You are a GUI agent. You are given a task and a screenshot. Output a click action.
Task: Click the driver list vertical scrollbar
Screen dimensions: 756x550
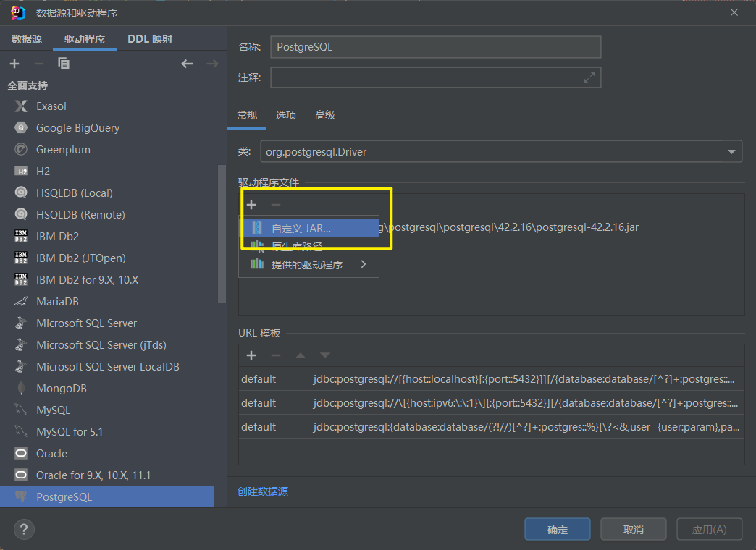[x=222, y=233]
